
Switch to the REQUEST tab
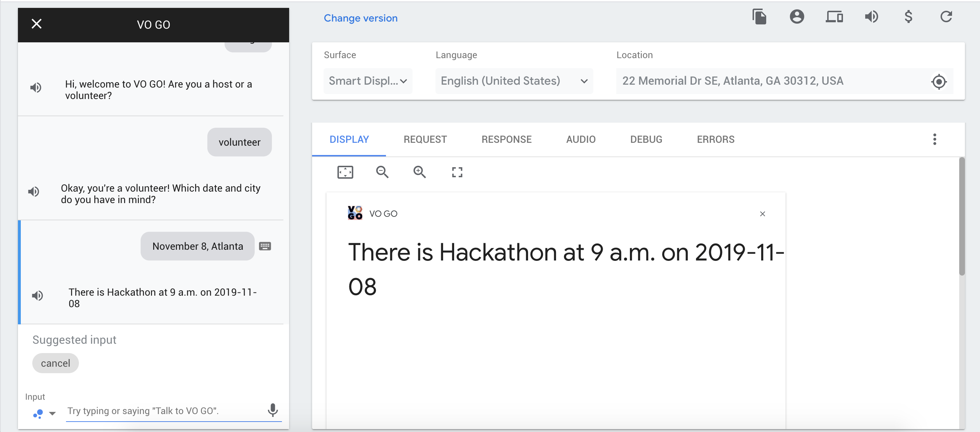coord(425,139)
